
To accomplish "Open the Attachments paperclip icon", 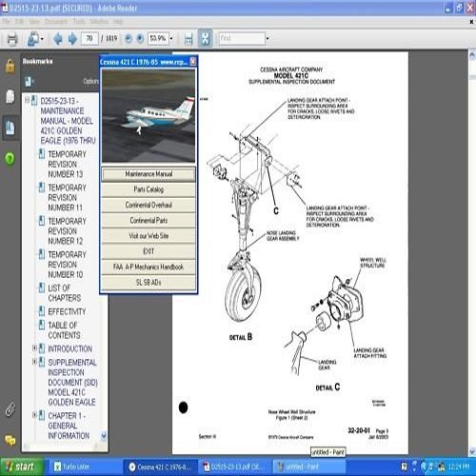I will pyautogui.click(x=10, y=409).
